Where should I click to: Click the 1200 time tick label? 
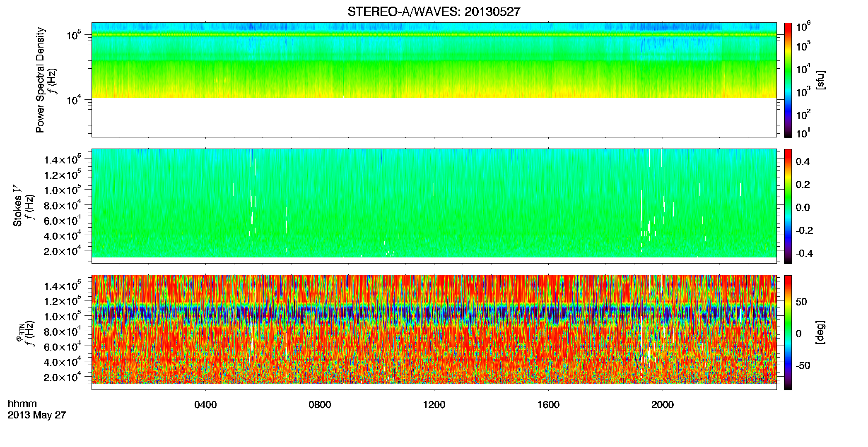(434, 405)
